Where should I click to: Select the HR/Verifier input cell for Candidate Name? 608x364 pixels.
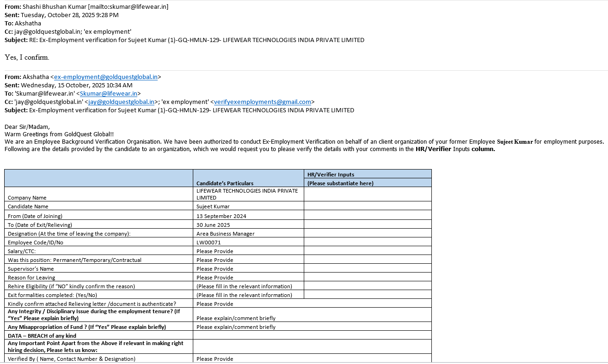coord(368,206)
